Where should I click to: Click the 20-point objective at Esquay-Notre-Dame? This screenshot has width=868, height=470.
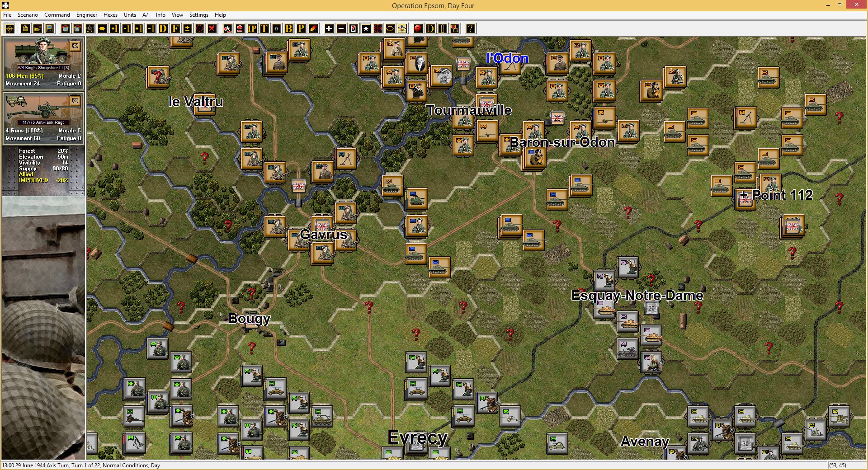(651, 308)
